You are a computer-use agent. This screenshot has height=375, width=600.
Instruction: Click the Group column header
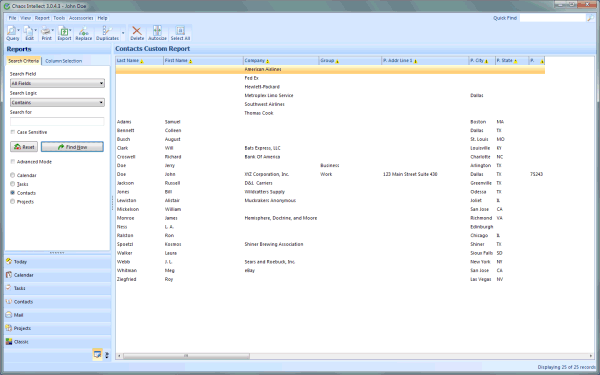(x=350, y=60)
